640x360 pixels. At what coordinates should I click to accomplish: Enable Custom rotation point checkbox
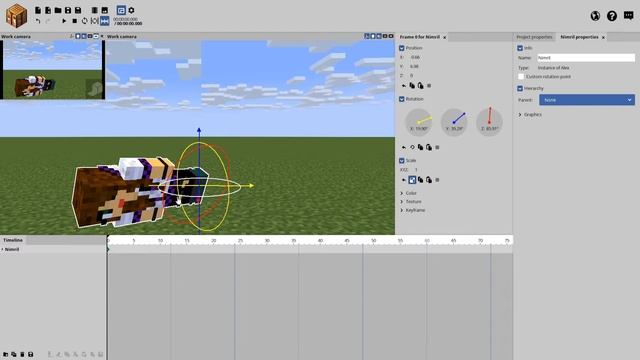click(521, 77)
